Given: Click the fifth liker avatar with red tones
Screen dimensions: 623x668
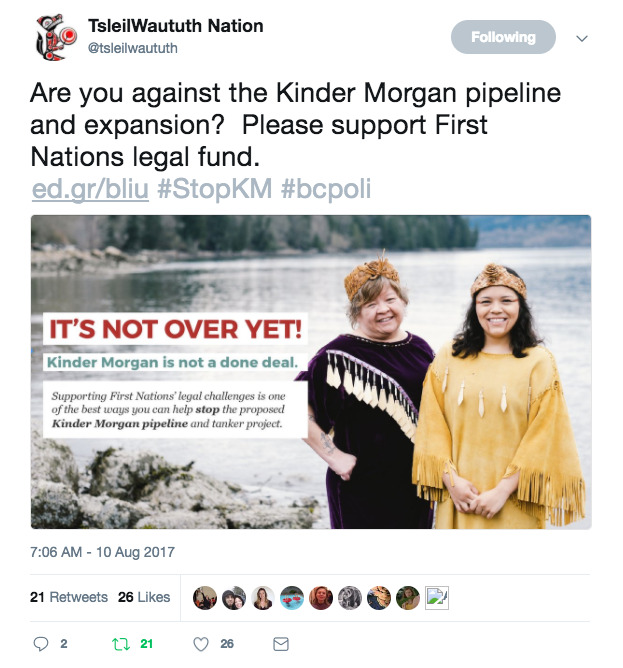Looking at the screenshot, I should (x=320, y=597).
